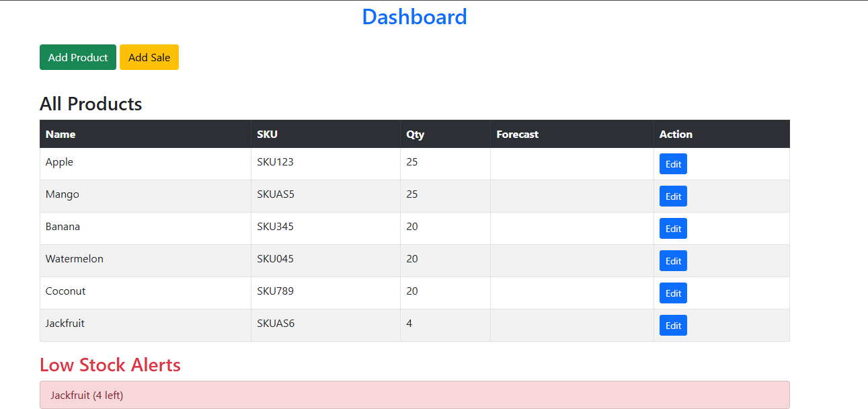The width and height of the screenshot is (868, 409).
Task: Click the green Add Product button
Action: [x=78, y=57]
